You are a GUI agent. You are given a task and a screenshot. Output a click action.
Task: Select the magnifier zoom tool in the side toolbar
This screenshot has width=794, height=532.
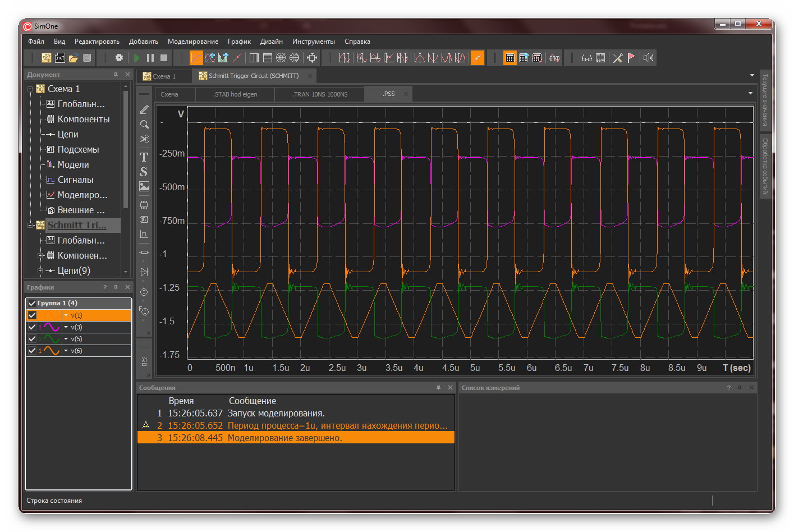(x=144, y=125)
